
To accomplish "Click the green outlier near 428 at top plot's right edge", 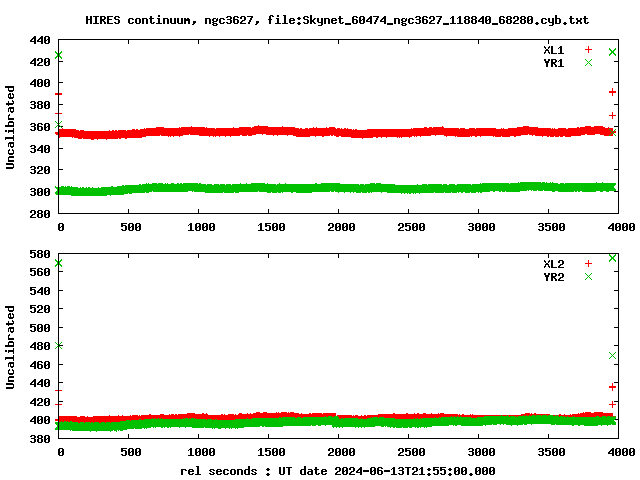I will coord(612,52).
